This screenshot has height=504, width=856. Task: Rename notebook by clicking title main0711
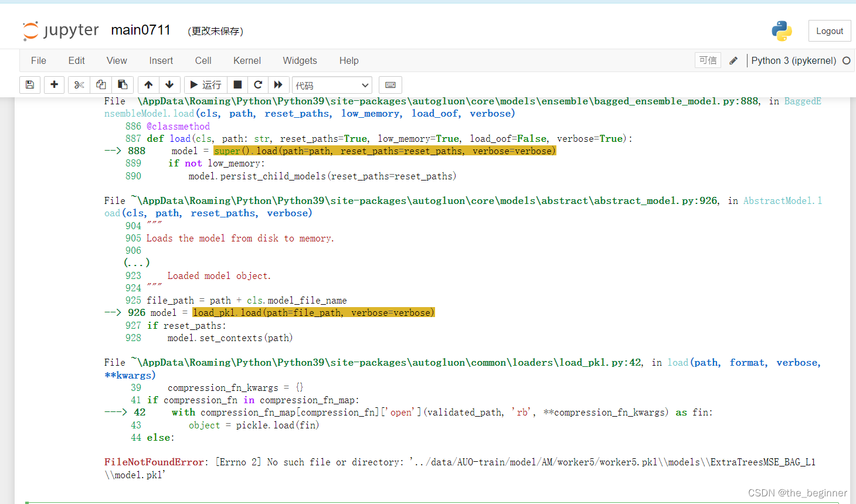click(x=141, y=30)
